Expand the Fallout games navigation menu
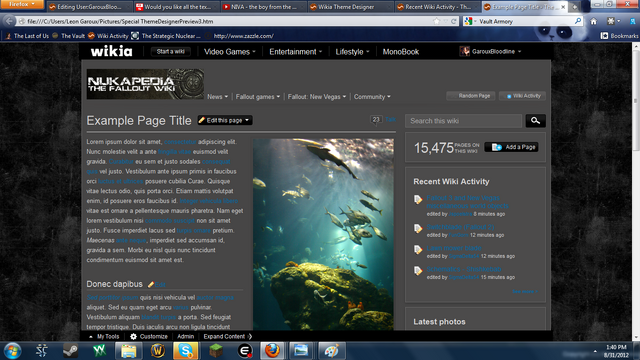The image size is (640, 360). tap(258, 97)
